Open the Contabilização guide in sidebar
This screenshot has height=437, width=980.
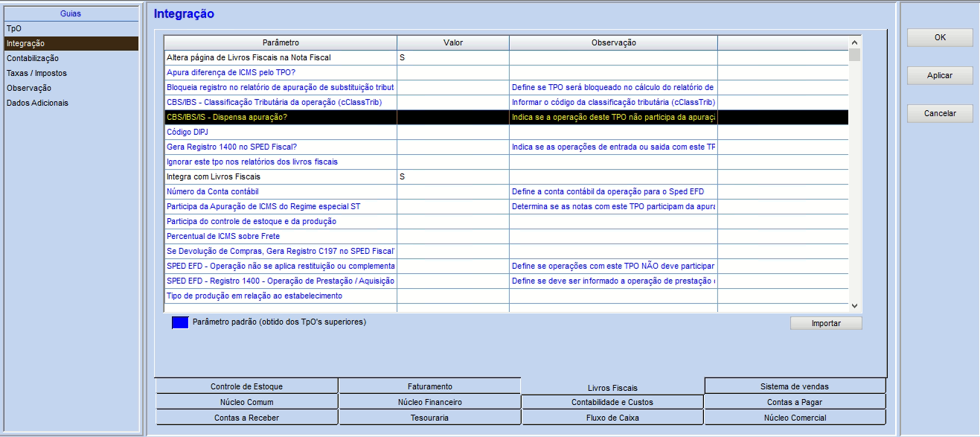(x=33, y=58)
